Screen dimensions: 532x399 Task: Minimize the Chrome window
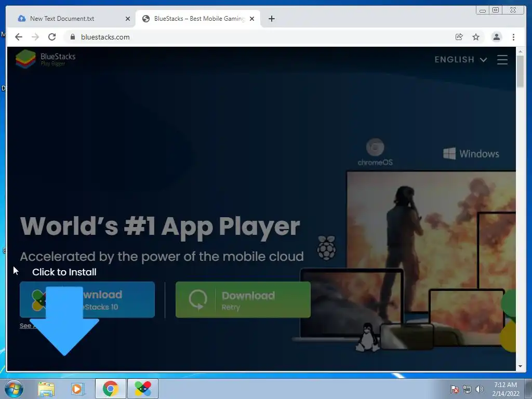pos(482,10)
